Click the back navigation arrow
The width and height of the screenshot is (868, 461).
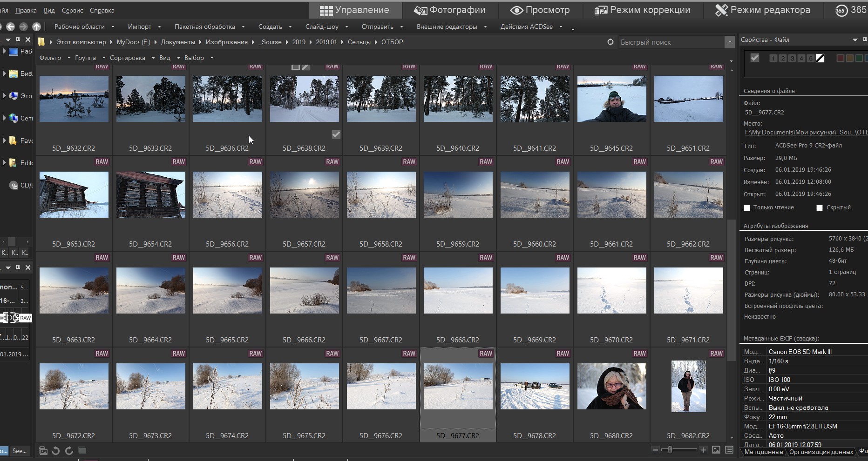[x=10, y=27]
